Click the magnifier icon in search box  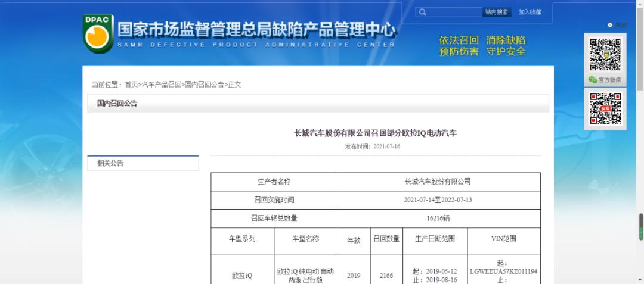tap(423, 13)
